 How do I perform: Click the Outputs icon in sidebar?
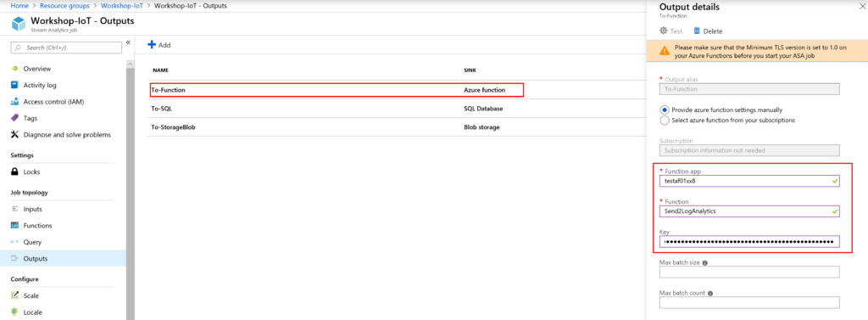coord(15,258)
